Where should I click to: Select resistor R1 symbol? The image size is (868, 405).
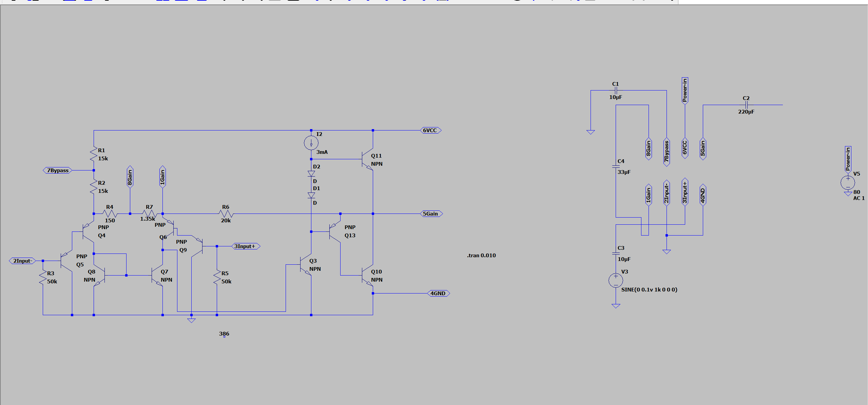click(94, 154)
